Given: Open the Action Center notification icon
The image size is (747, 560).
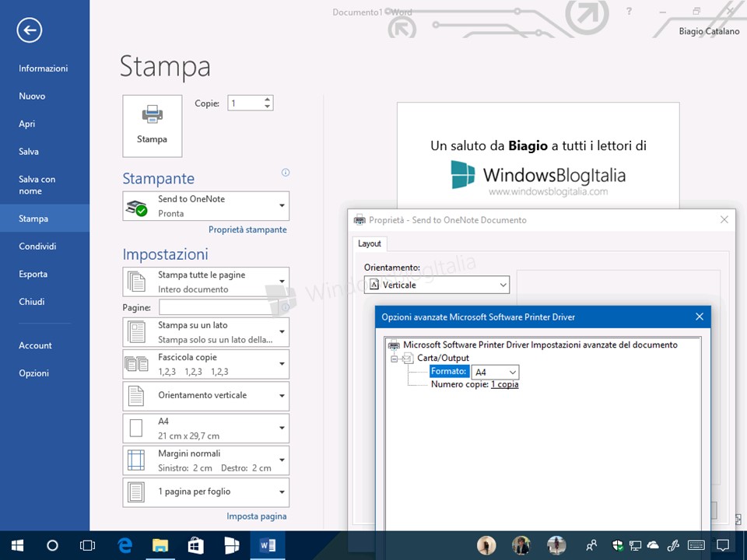Looking at the screenshot, I should [723, 545].
